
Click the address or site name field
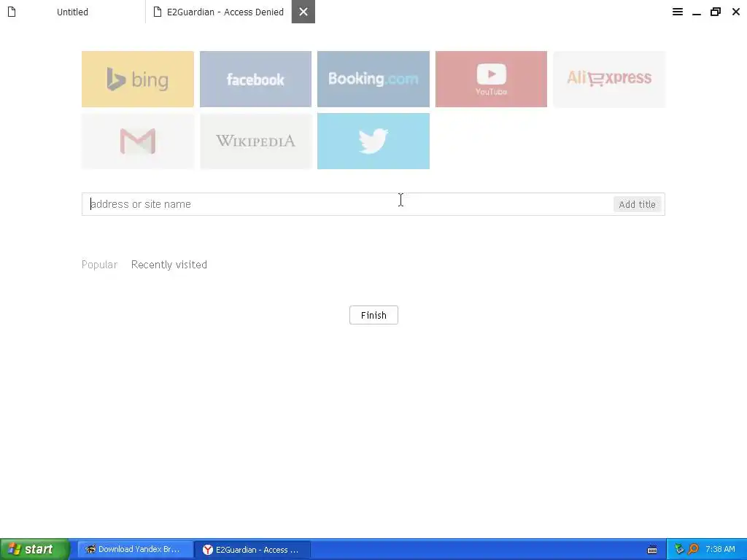[348, 204]
